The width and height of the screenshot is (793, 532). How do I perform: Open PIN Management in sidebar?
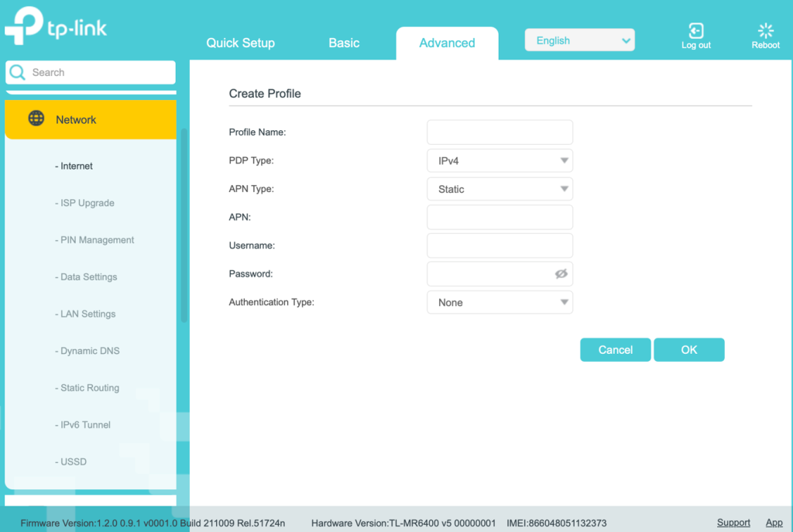point(98,240)
